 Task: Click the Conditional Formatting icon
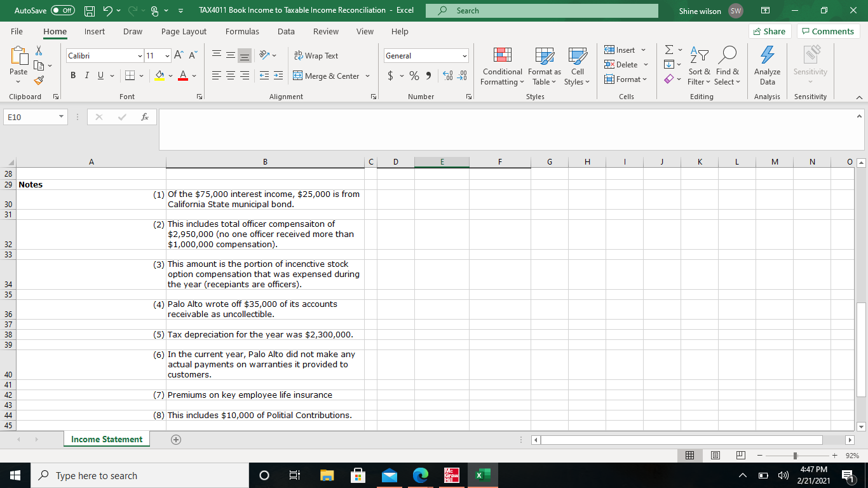502,57
